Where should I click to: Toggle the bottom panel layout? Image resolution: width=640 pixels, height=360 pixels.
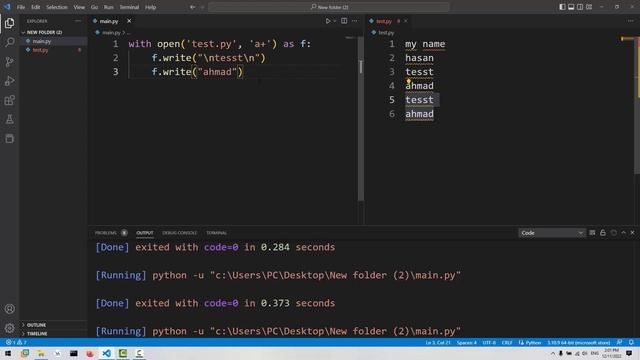(x=571, y=7)
